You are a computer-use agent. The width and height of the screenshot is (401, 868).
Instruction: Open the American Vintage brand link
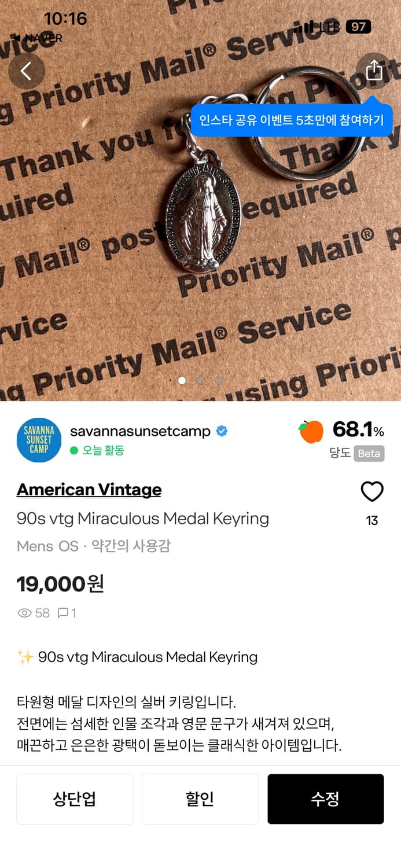89,490
